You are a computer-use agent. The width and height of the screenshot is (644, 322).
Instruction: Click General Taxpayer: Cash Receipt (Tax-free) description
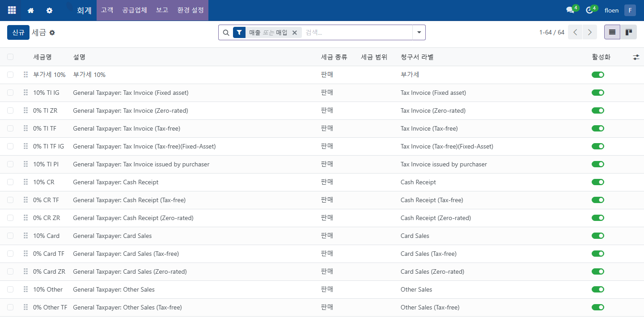point(129,200)
